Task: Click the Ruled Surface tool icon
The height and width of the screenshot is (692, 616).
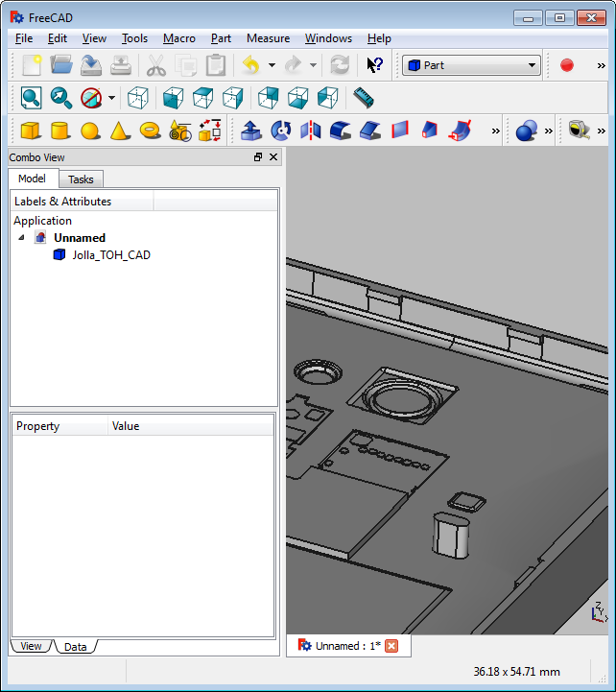Action: pos(400,131)
